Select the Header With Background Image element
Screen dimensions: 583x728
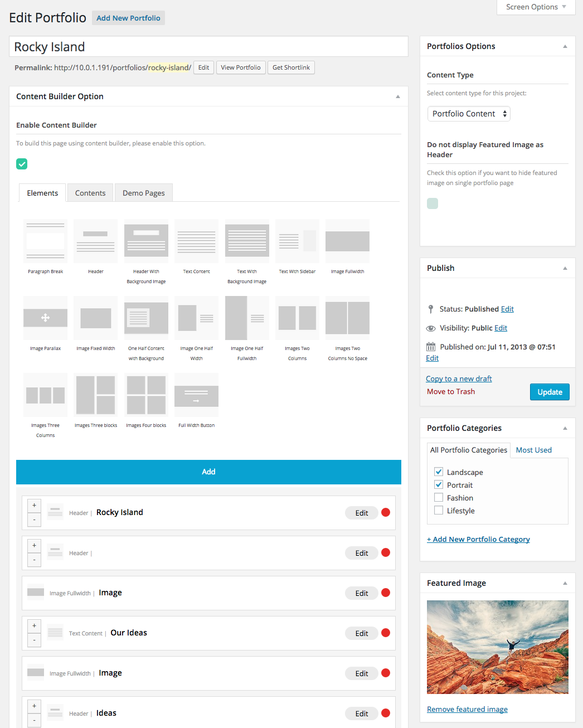click(146, 241)
